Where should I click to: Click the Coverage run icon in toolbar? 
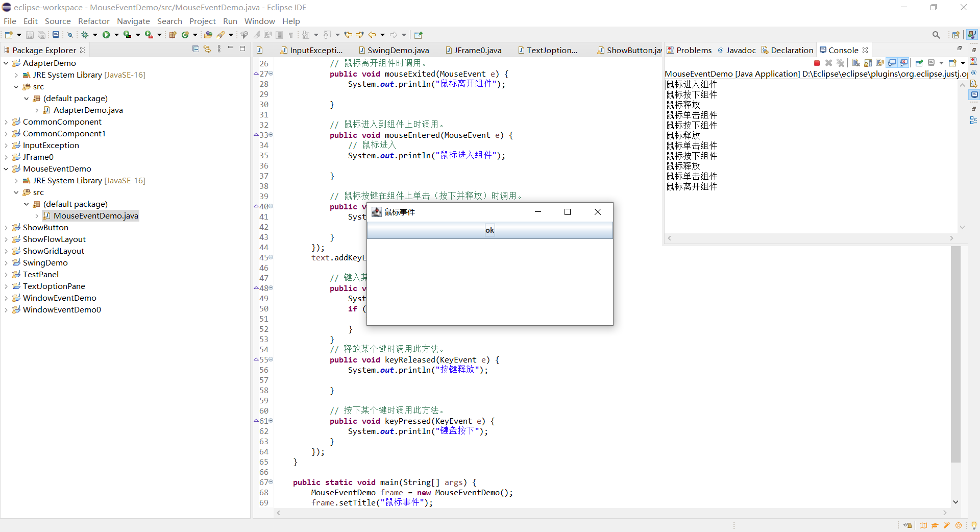(x=128, y=35)
